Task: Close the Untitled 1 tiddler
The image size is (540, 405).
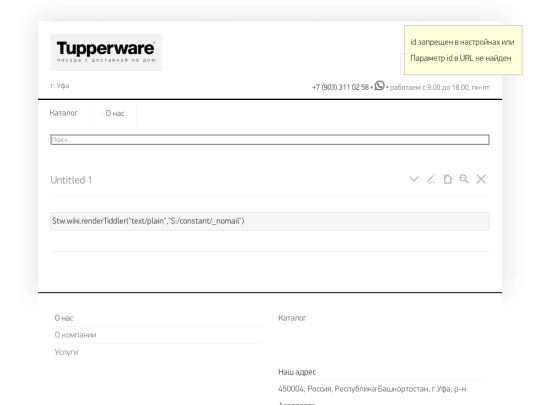Action: point(481,179)
